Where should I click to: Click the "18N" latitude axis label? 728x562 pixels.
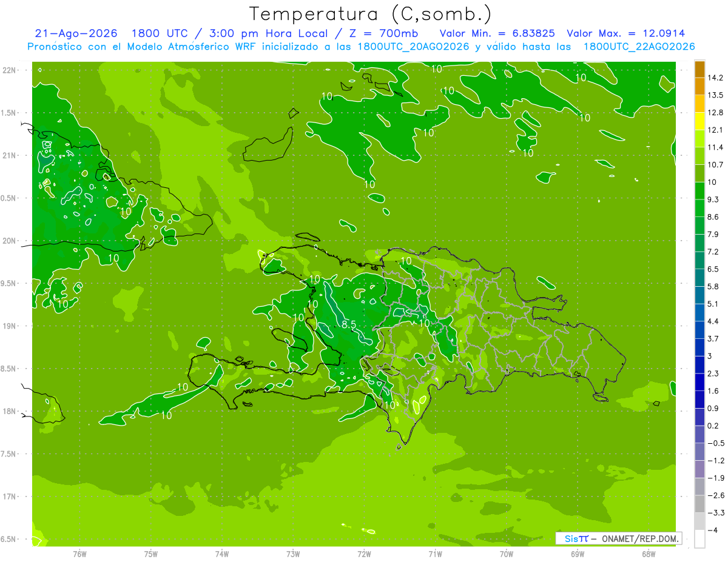point(10,412)
